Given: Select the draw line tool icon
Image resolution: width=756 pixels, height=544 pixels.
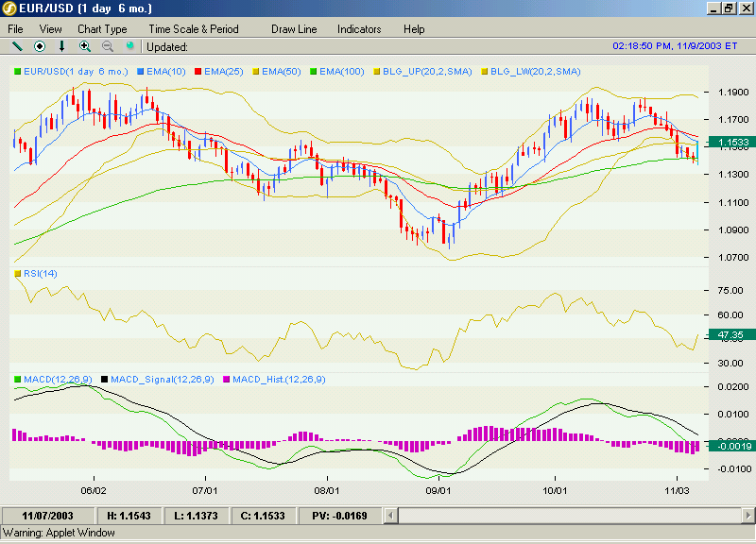Looking at the screenshot, I should [x=17, y=46].
